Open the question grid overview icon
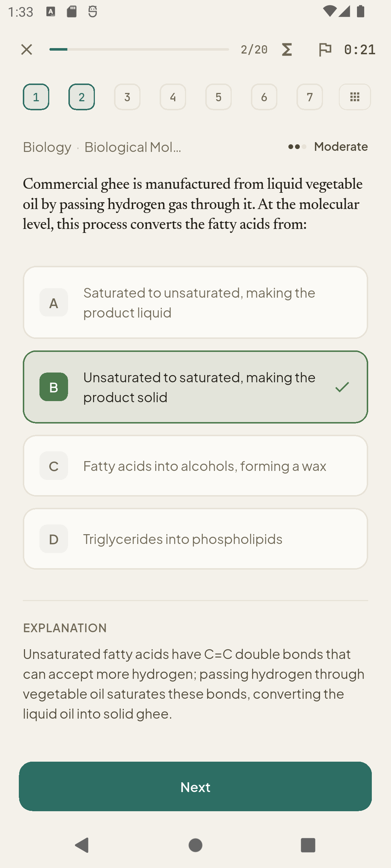 coord(355,97)
